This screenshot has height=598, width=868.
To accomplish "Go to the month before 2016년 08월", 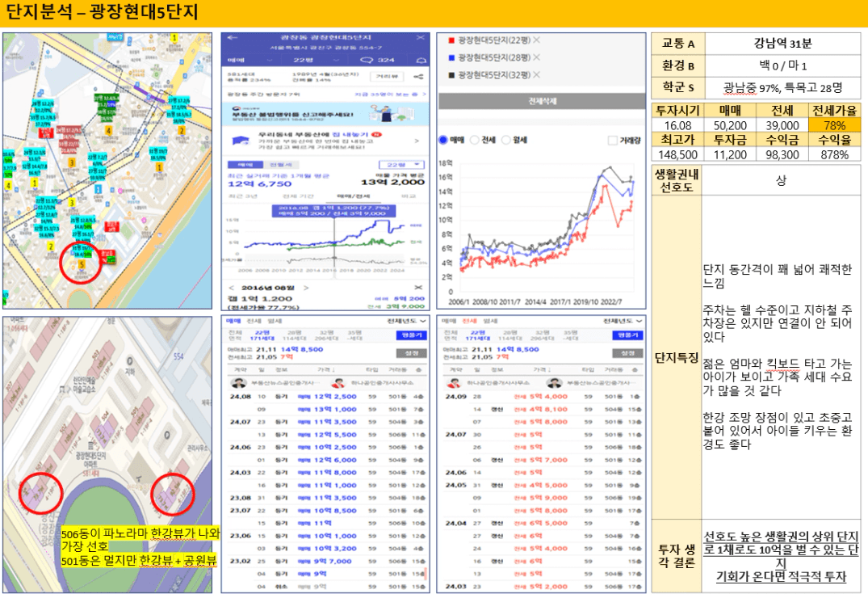I will (x=232, y=288).
